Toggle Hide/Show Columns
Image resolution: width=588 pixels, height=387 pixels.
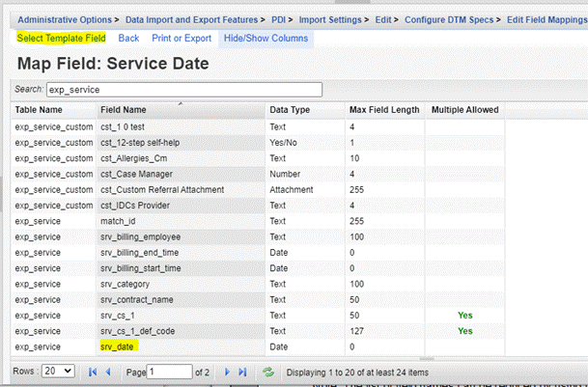pyautogui.click(x=266, y=39)
